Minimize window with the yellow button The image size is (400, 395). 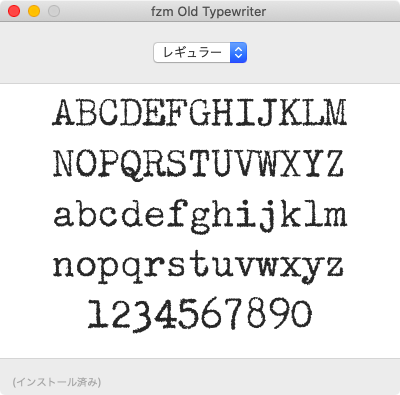point(34,11)
